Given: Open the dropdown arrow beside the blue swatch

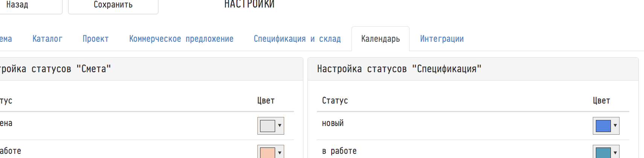Looking at the screenshot, I should 615,126.
